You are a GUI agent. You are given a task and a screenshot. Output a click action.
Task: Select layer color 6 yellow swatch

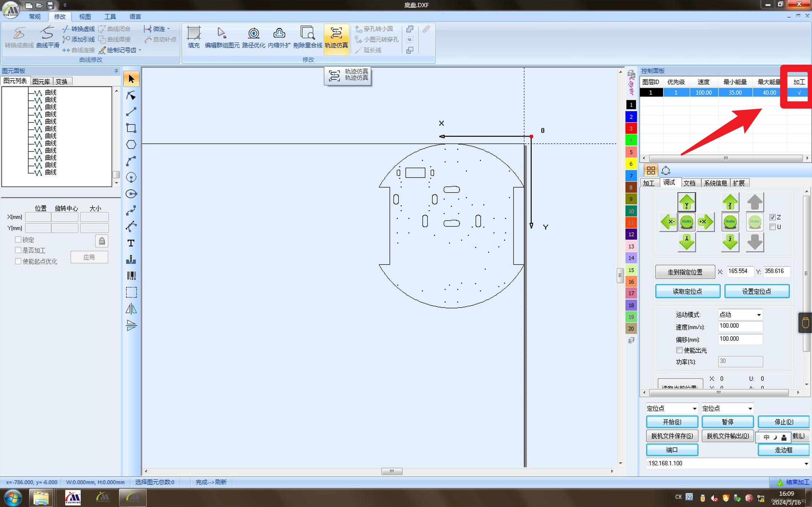point(631,164)
